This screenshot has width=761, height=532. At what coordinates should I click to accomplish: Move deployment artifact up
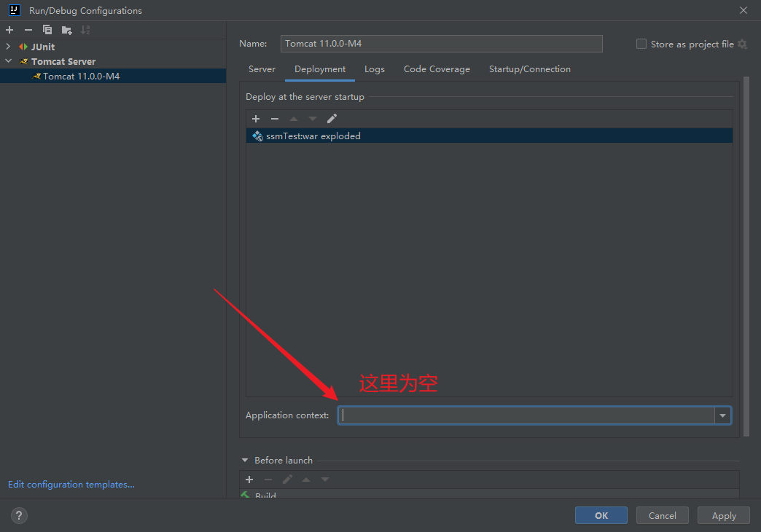pyautogui.click(x=294, y=119)
